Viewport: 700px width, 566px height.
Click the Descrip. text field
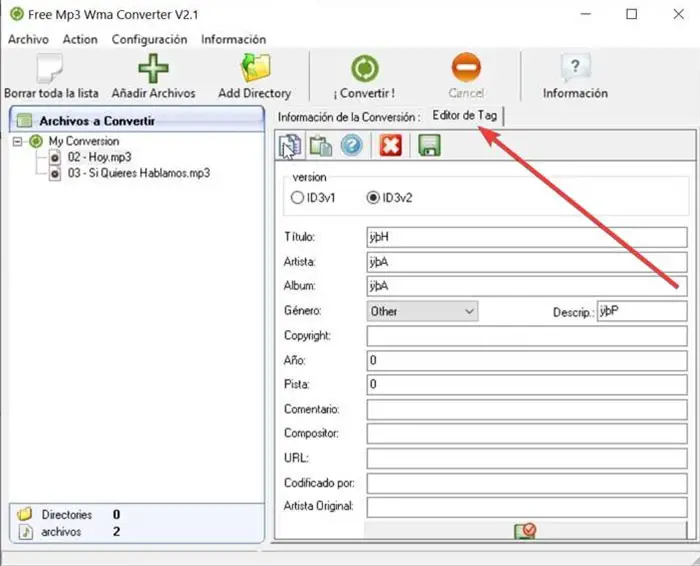click(642, 311)
